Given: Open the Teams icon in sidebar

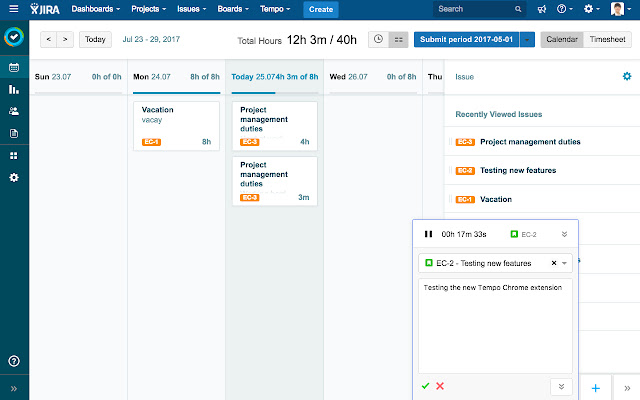Looking at the screenshot, I should [x=14, y=111].
